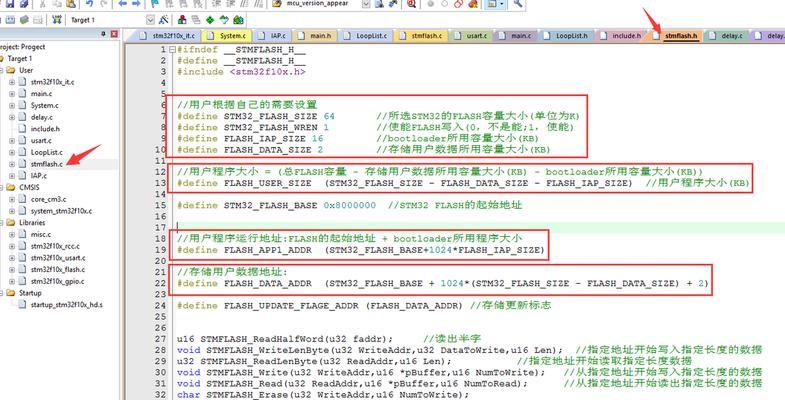Viewport: 785px width, 400px height.
Task: Insert a bookmark using the flag icon
Action: (x=155, y=4)
